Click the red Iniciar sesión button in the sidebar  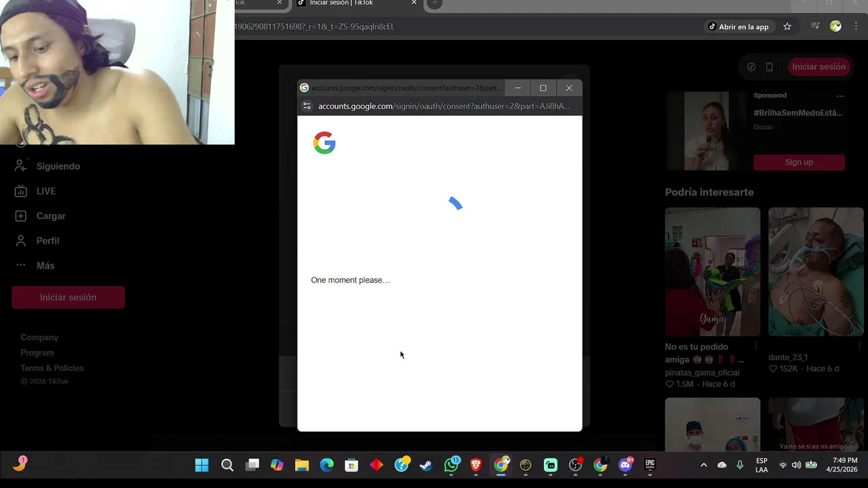[68, 298]
